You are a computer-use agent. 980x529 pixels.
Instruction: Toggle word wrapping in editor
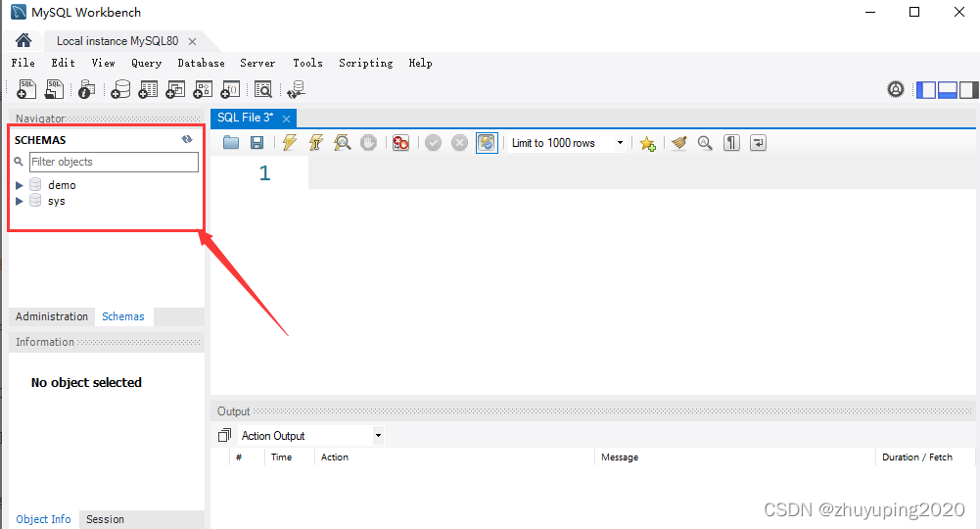758,143
